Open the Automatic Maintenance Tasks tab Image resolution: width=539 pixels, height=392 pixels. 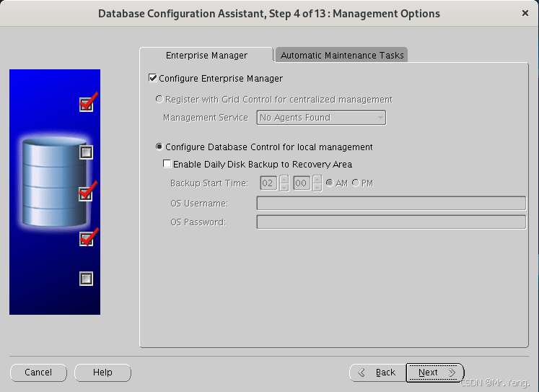342,55
